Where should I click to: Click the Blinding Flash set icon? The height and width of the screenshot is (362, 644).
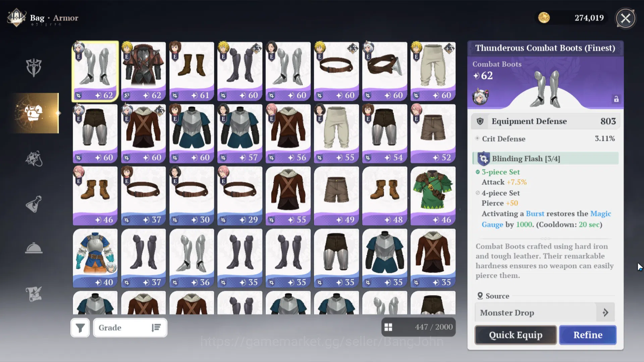point(483,159)
